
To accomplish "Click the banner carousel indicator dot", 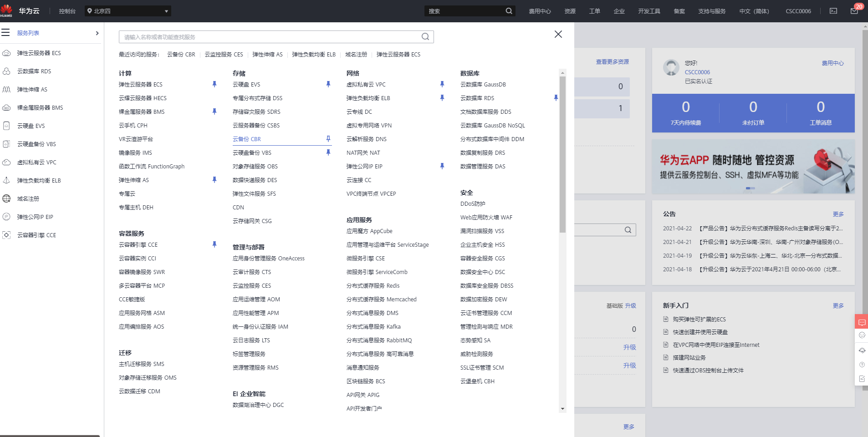I will (751, 188).
